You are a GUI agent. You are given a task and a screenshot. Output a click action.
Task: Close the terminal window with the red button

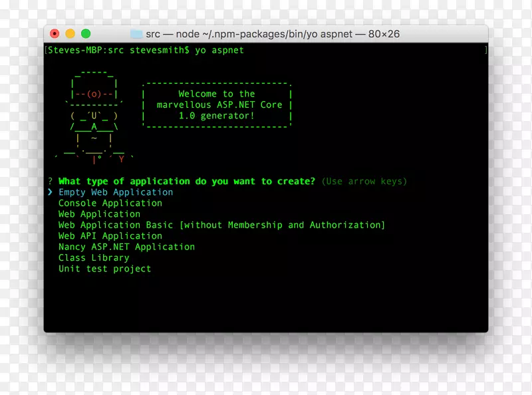coord(55,34)
